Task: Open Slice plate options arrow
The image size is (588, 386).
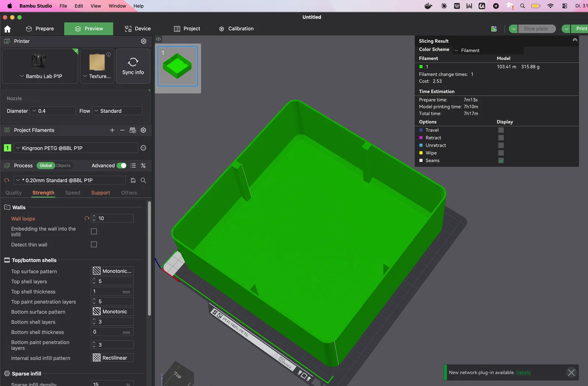Action: point(514,29)
